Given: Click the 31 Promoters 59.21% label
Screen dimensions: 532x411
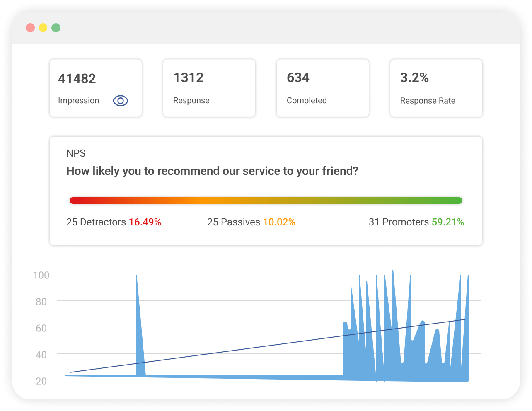Looking at the screenshot, I should (417, 222).
